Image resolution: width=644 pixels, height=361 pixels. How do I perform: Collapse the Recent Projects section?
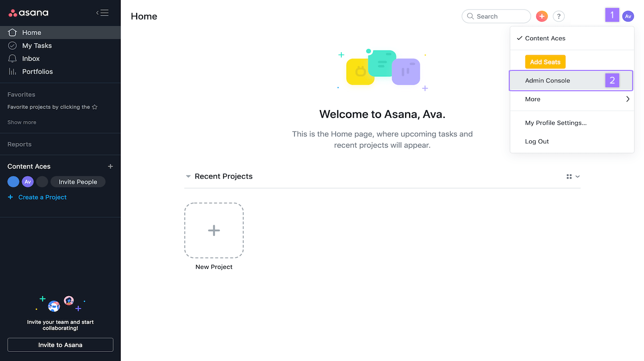click(188, 176)
